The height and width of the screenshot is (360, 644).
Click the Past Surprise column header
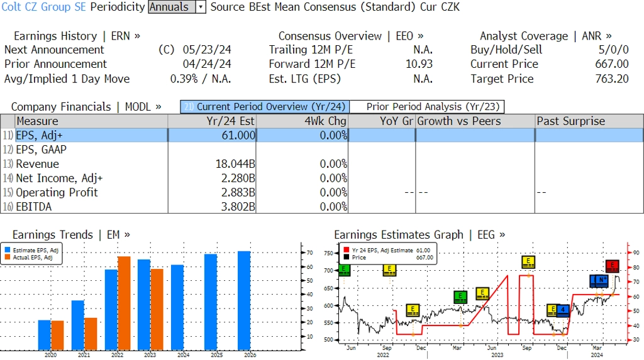click(589, 121)
